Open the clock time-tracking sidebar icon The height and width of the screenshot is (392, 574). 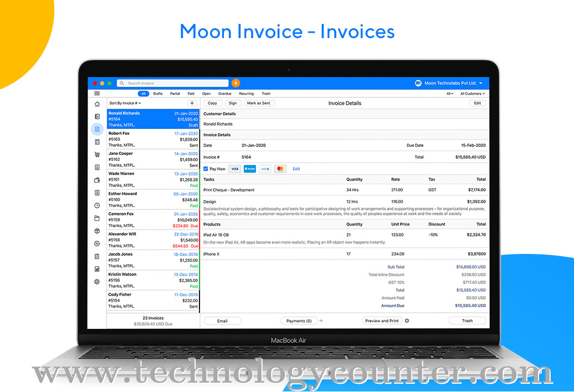pos(97,206)
